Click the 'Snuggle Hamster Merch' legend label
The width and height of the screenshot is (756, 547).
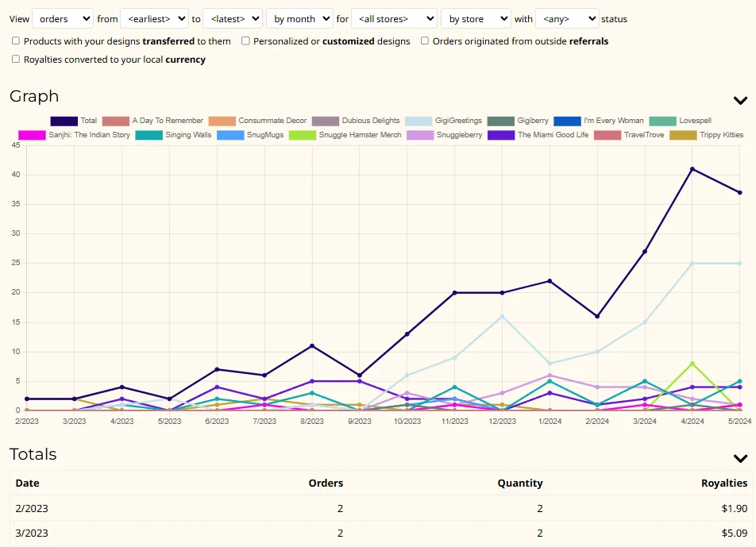361,135
